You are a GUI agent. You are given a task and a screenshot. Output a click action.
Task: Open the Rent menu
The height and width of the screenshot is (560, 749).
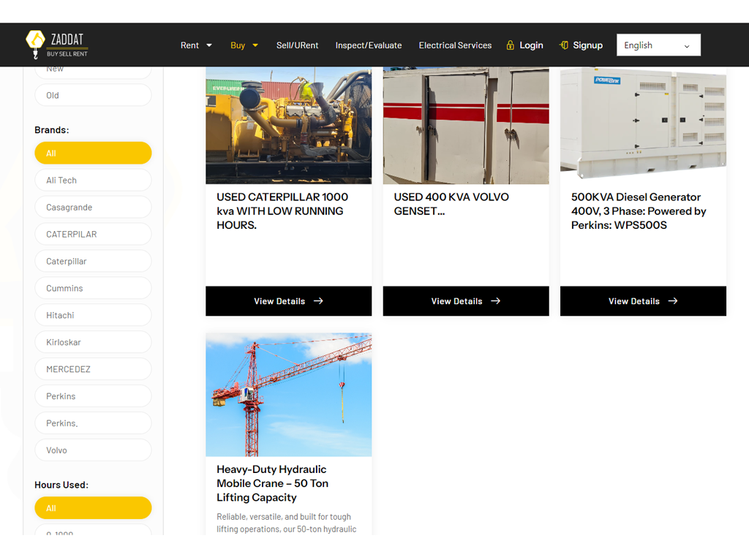point(189,45)
